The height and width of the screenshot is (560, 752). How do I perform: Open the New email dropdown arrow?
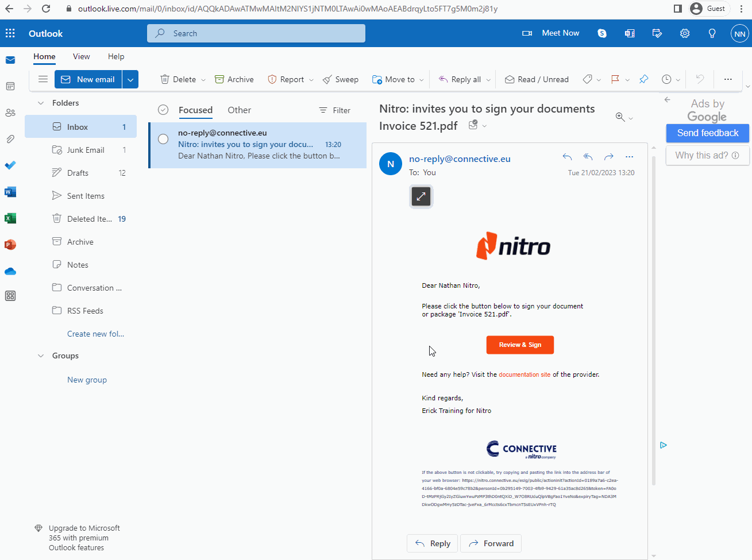point(130,79)
